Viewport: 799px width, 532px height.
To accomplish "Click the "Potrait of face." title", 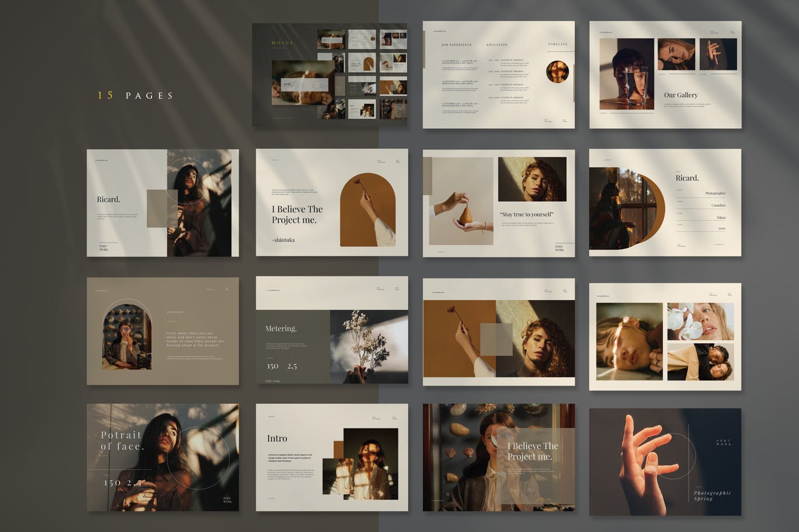I will pos(121,441).
